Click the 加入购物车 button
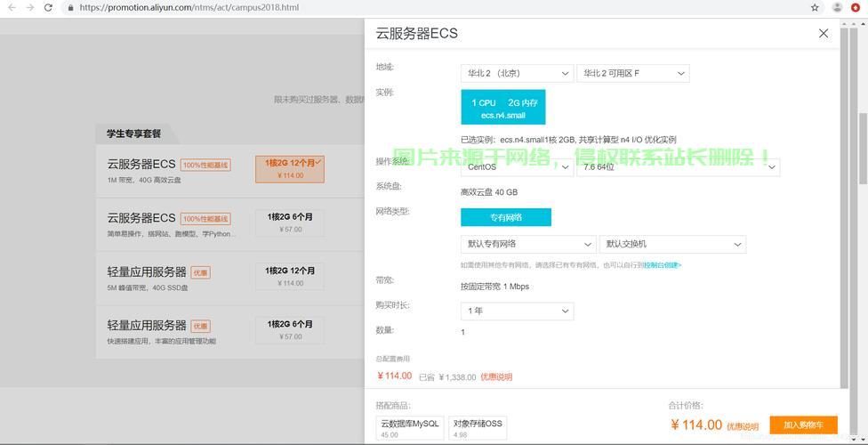The width and height of the screenshot is (868, 445). [x=803, y=425]
